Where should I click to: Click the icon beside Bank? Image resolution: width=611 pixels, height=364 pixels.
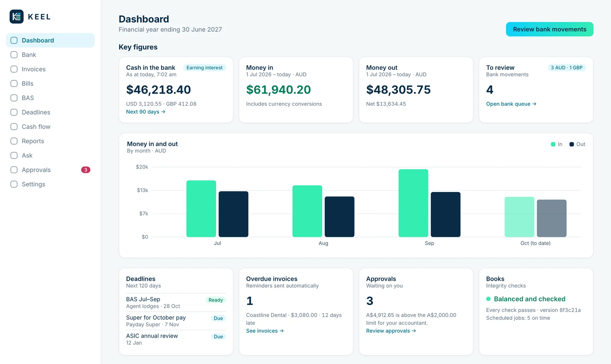pos(14,55)
